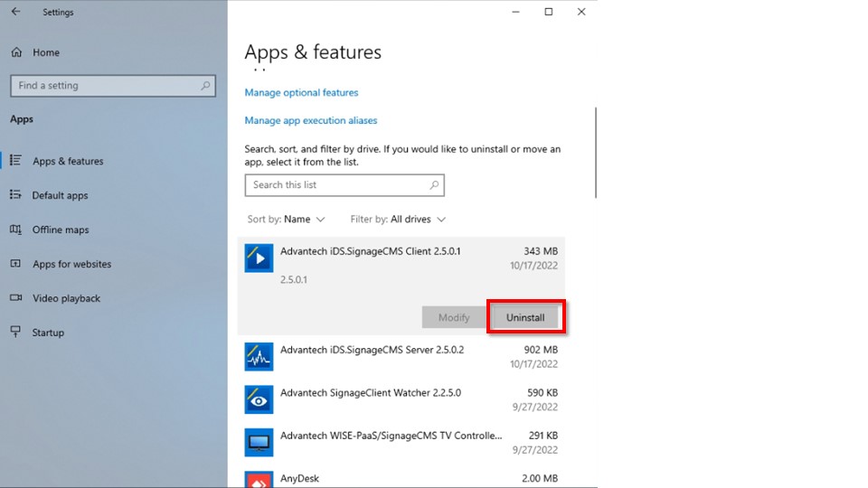
Task: Click the Advantech iDS.SignageCMS Client app icon
Action: coord(259,258)
